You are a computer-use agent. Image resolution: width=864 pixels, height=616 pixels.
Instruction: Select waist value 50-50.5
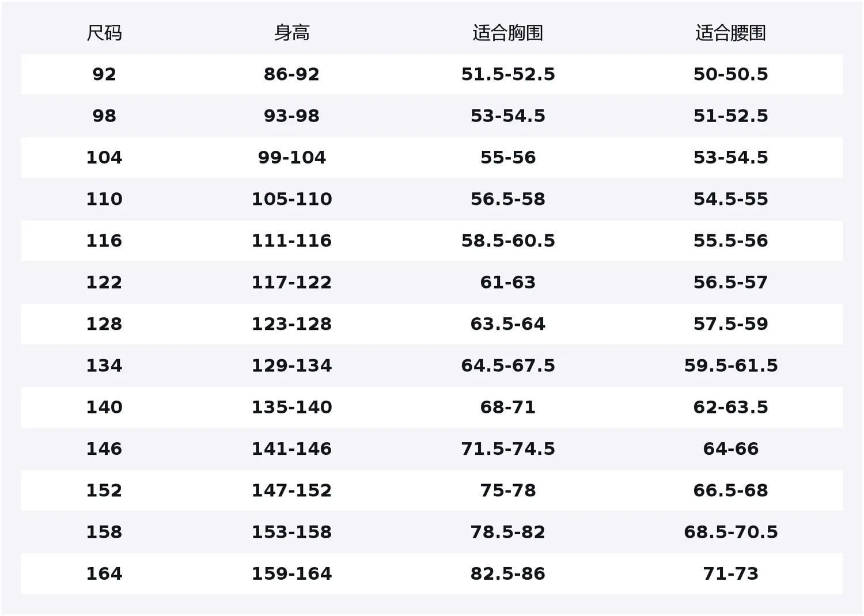point(730,74)
